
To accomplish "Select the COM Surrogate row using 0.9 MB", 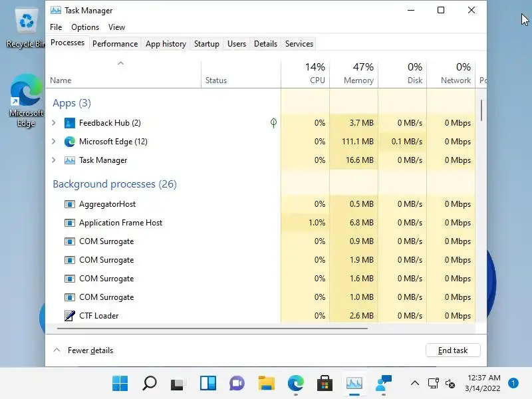I will (x=260, y=241).
